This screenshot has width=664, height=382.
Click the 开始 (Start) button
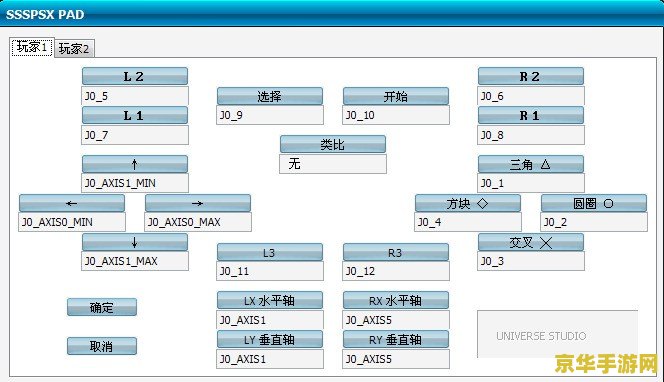click(x=396, y=96)
